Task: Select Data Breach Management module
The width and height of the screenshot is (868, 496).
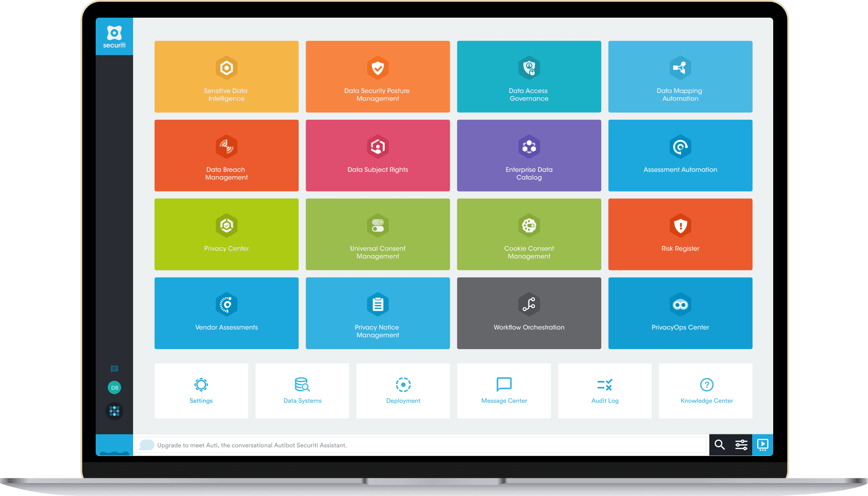Action: tap(228, 157)
